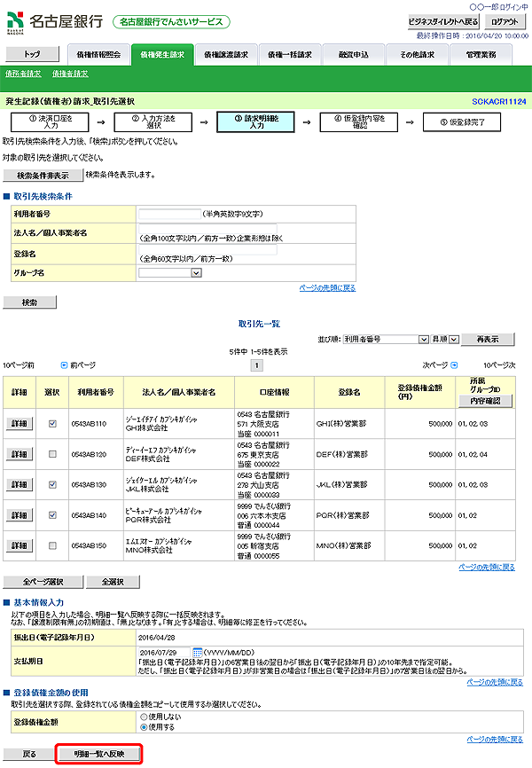Viewport: 532px width, 768px height.
Task: Check the selection box for 0543AB120
Action: pos(52,454)
